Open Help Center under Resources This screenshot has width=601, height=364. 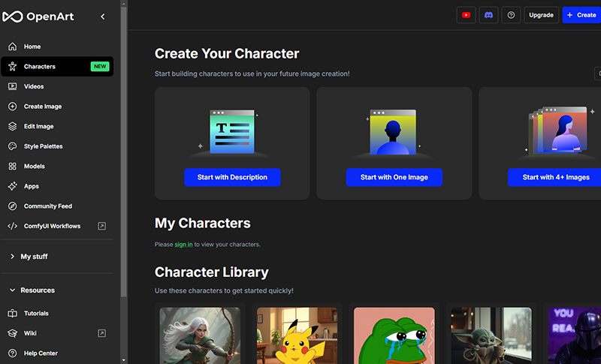(57, 353)
